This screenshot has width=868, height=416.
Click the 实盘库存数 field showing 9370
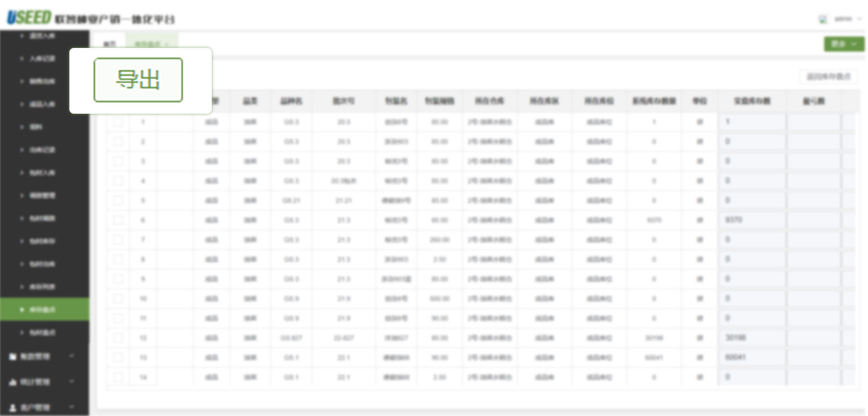point(752,220)
